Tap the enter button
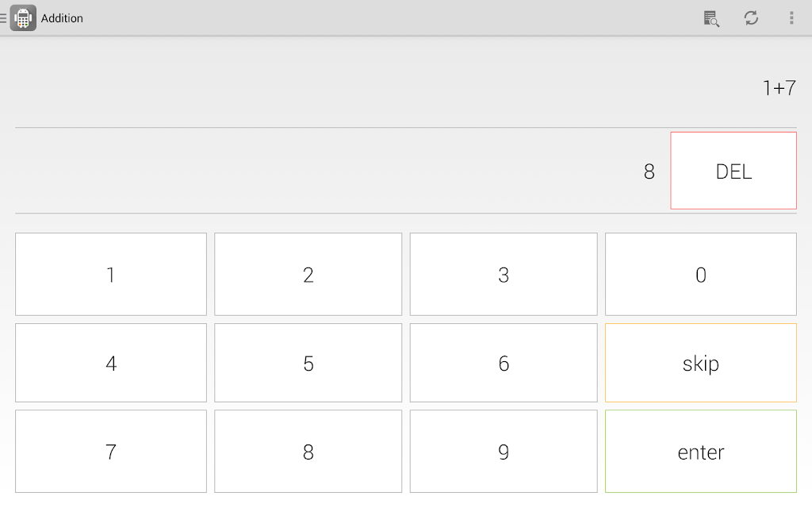 click(x=701, y=452)
